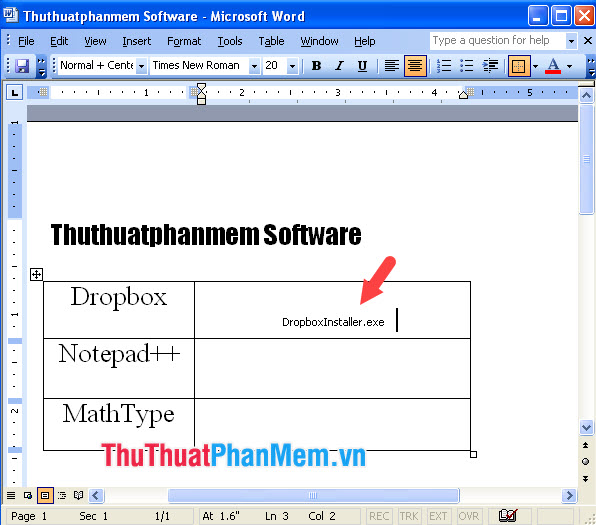596x525 pixels.
Task: Open the Style dropdown Normal + Centered
Action: [x=141, y=67]
